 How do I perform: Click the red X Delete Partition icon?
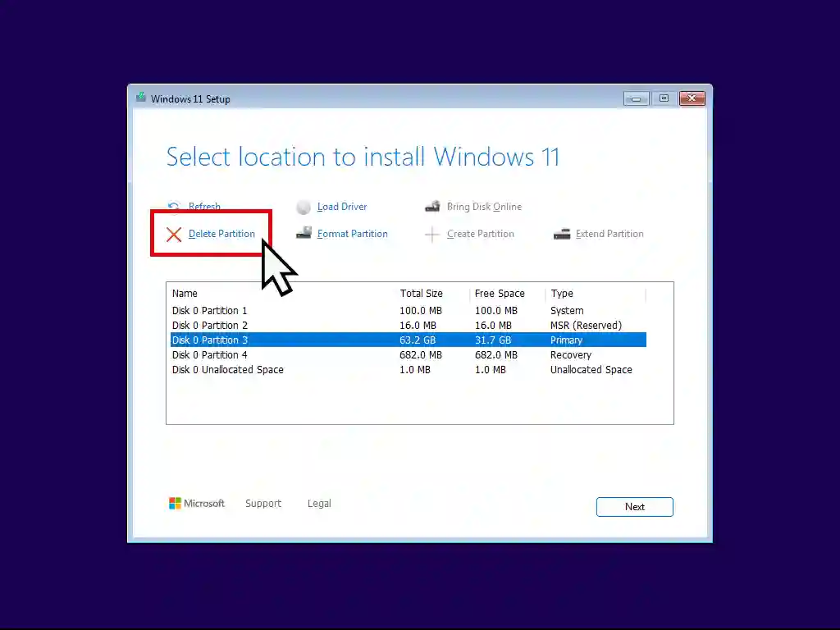[174, 235]
